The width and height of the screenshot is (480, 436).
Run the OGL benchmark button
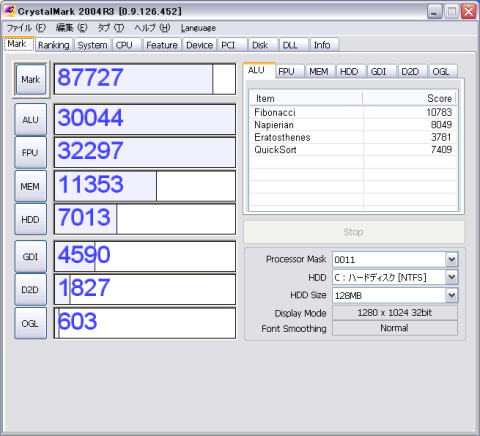point(30,323)
